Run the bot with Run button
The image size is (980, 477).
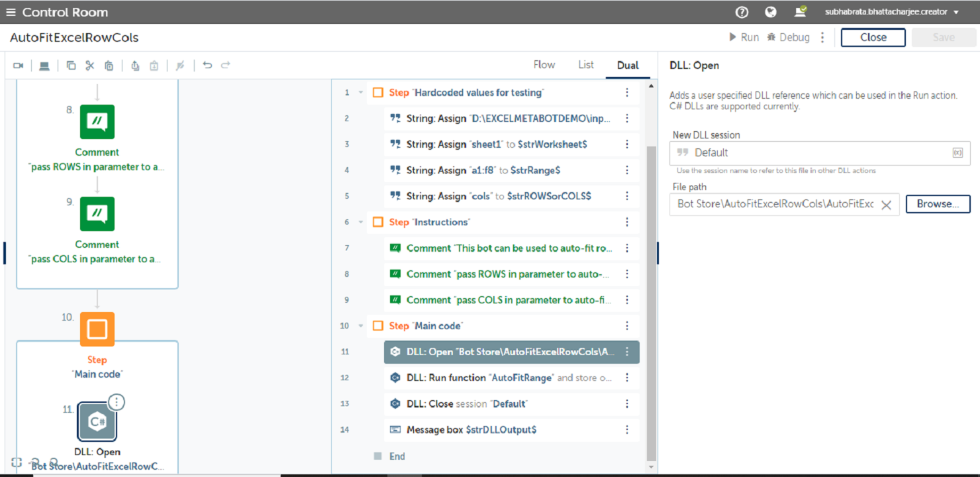744,38
